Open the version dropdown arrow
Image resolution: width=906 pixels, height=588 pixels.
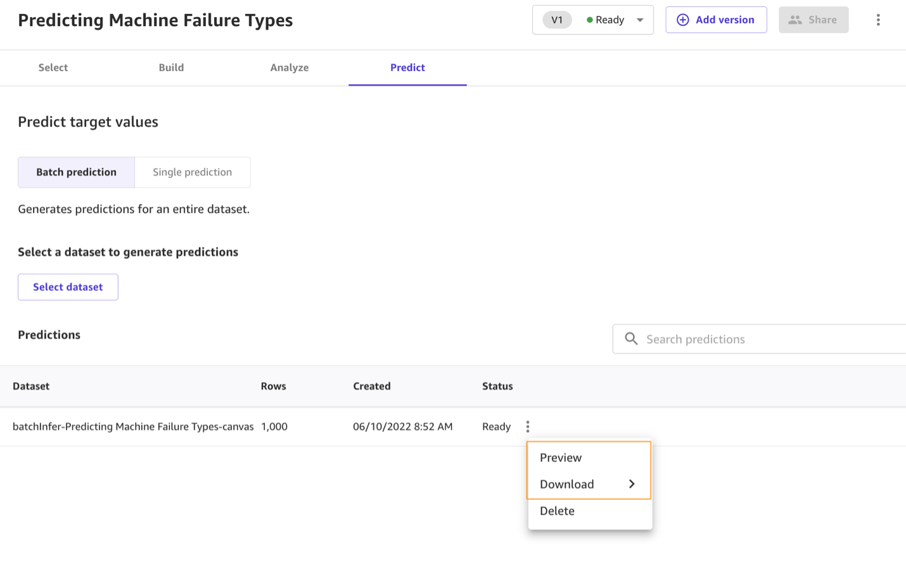pos(640,20)
